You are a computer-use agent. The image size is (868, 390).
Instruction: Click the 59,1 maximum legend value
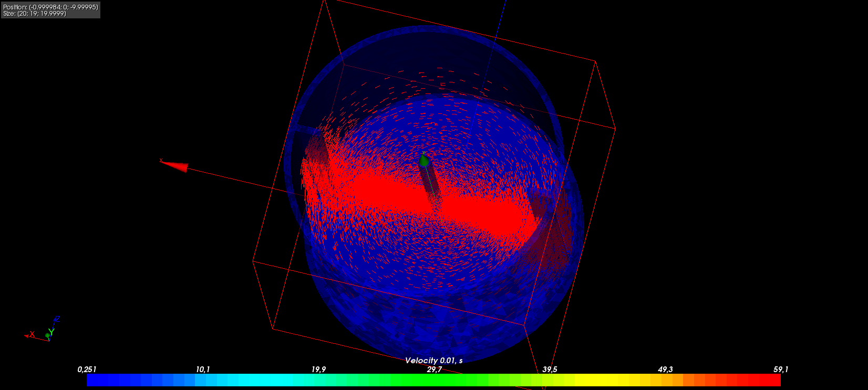pos(780,370)
